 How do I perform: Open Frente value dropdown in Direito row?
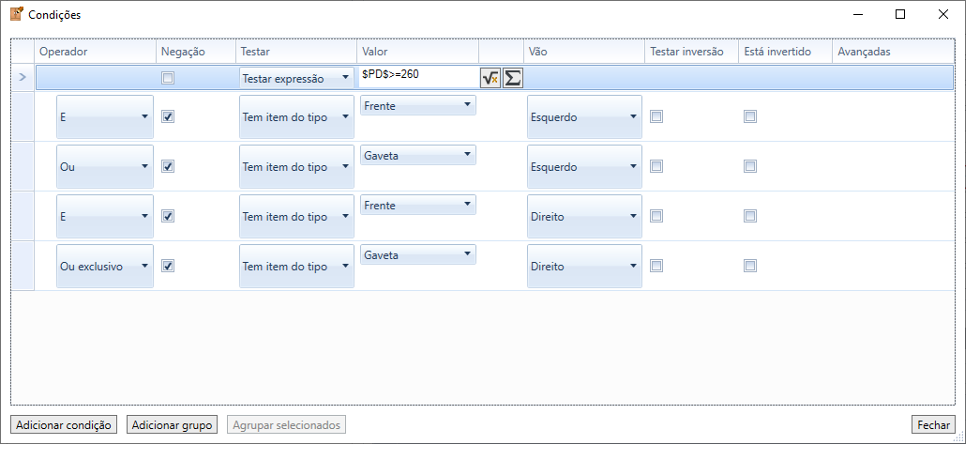[418, 205]
